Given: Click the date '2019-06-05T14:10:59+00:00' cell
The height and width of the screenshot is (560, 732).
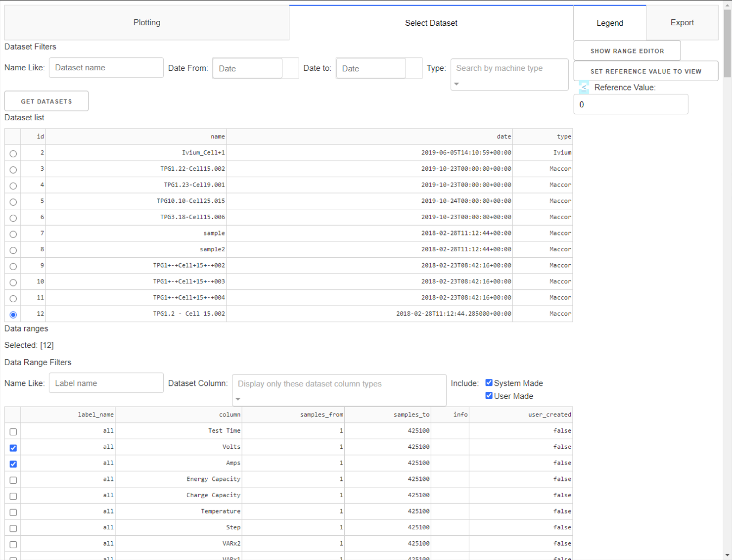Looking at the screenshot, I should pyautogui.click(x=369, y=153).
